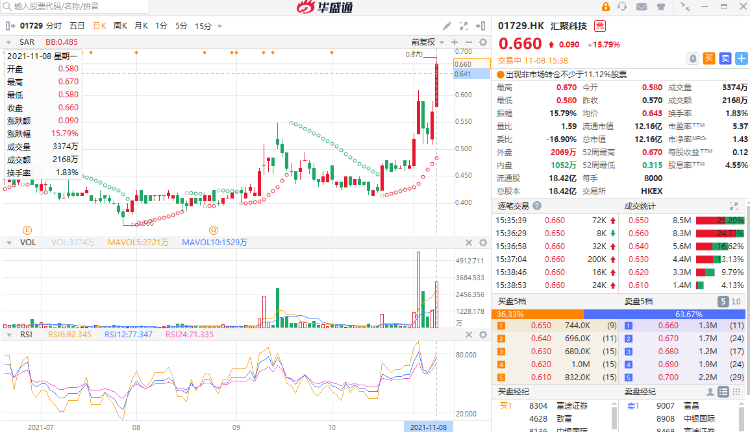Screen dimensions: 750x432
Task: Open SAR indicator settings gear
Action: pos(483,42)
